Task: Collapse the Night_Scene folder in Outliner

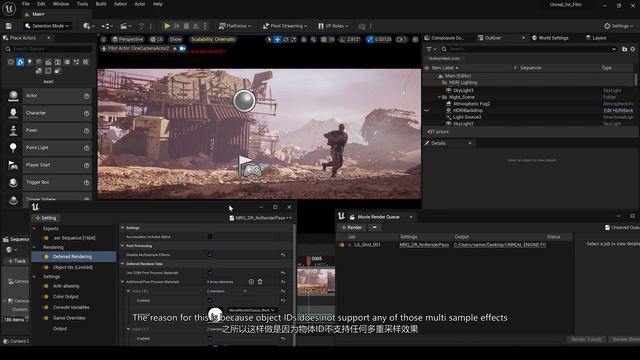Action: (439, 97)
